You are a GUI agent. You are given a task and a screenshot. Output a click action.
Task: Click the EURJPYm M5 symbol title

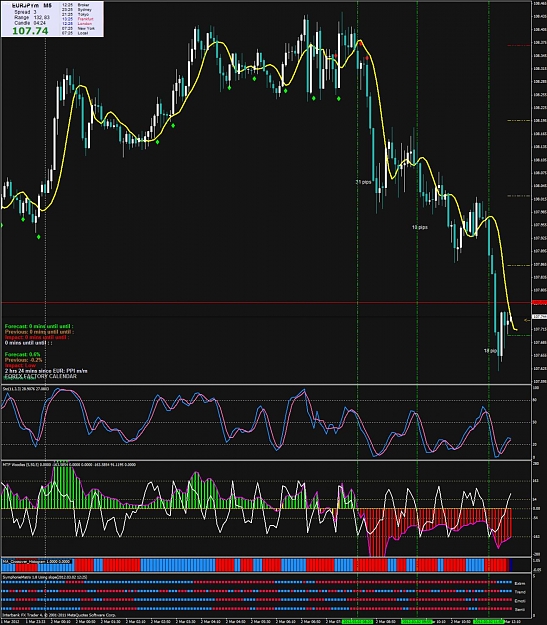(32, 6)
